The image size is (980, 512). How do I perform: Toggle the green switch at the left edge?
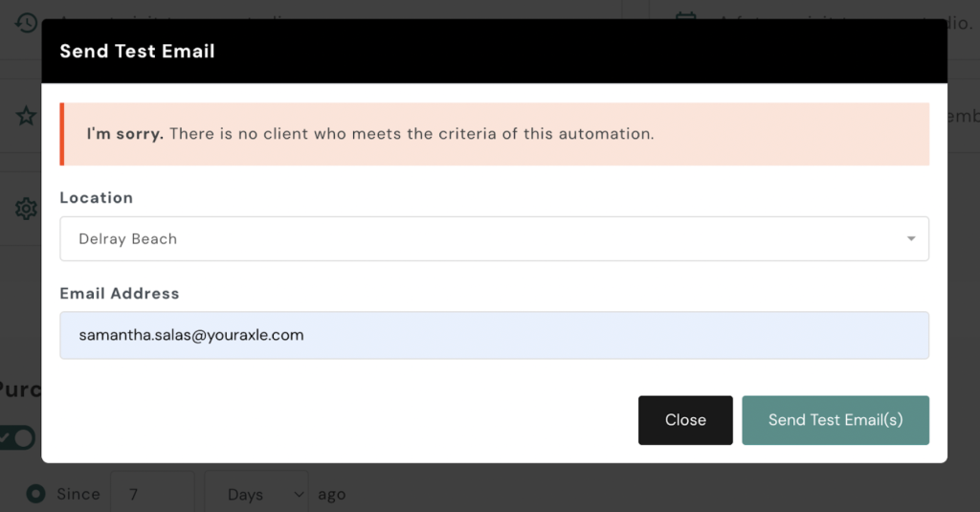coord(17,438)
